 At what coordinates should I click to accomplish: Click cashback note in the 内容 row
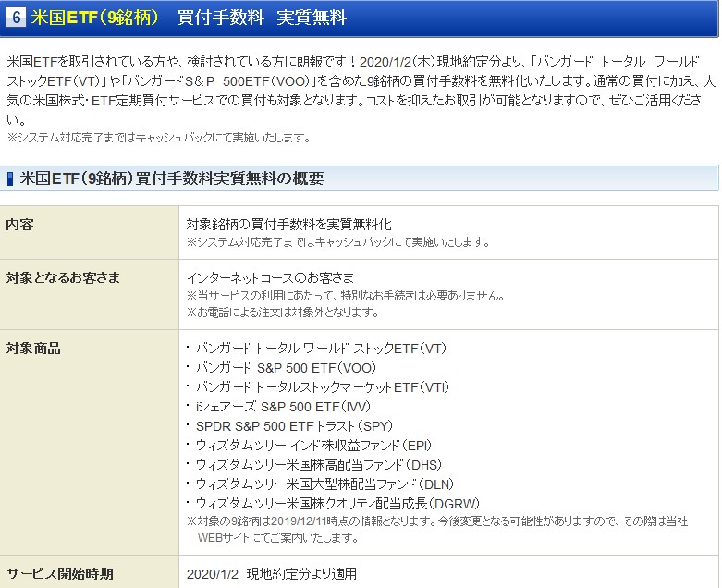tap(338, 241)
